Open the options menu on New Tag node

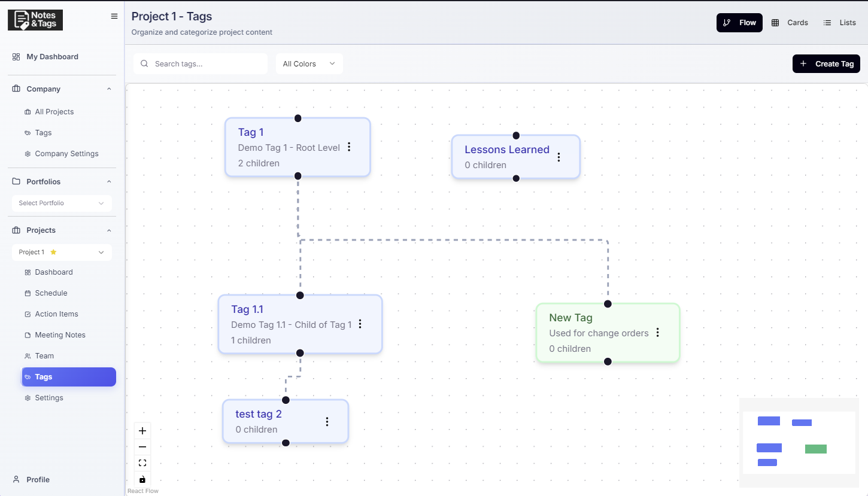pos(657,331)
